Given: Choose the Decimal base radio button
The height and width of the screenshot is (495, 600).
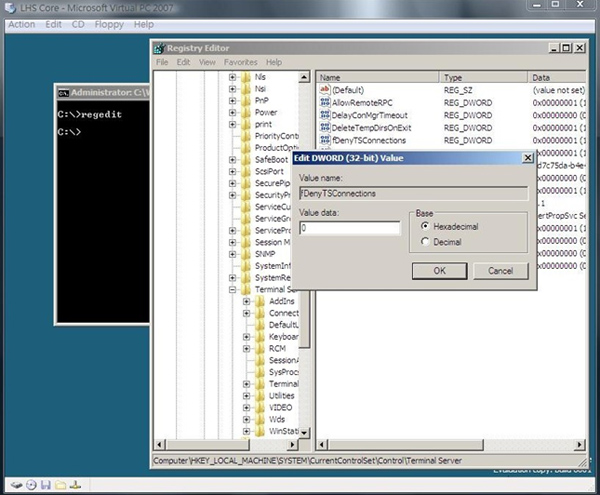Looking at the screenshot, I should click(x=426, y=241).
